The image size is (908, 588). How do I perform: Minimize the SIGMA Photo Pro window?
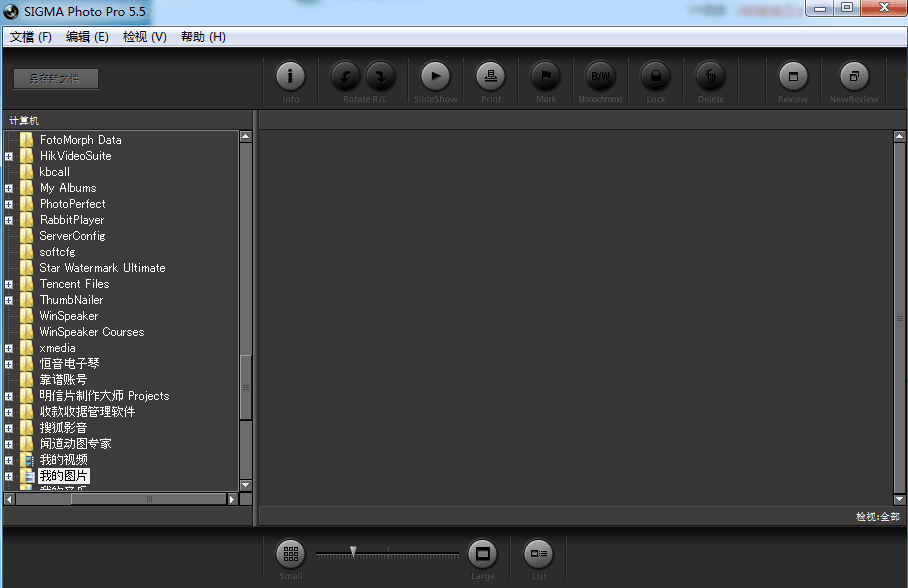click(x=820, y=8)
